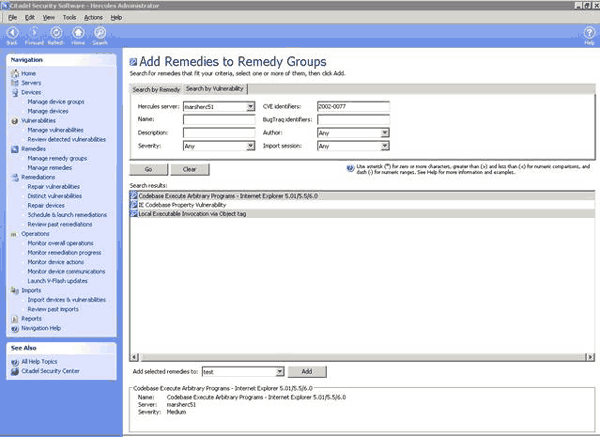
Task: Click the Go button
Action: pyautogui.click(x=148, y=169)
